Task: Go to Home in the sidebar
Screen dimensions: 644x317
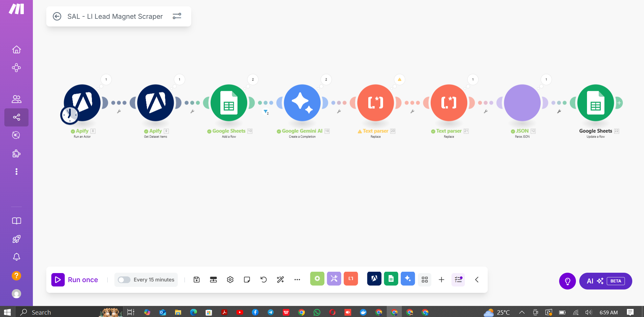Action: [x=16, y=50]
